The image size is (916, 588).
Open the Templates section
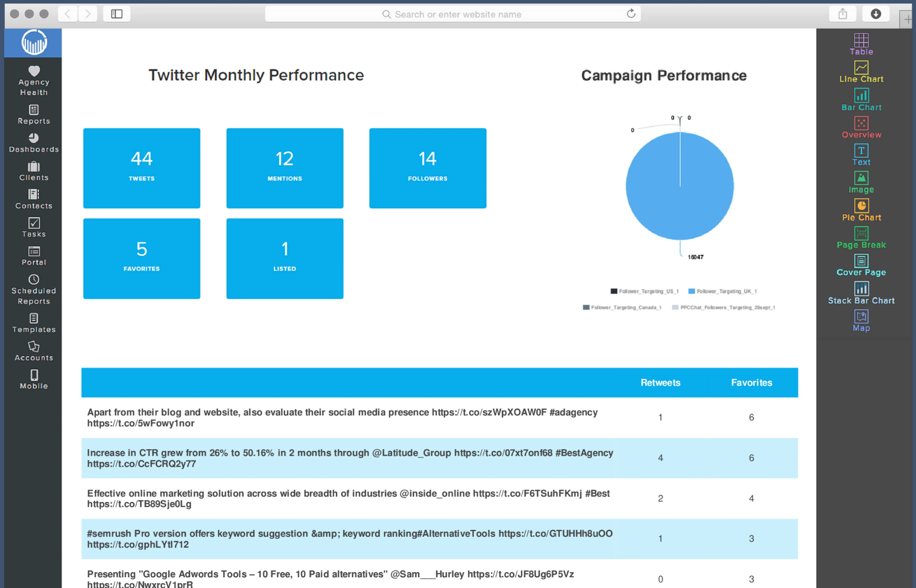coord(34,323)
